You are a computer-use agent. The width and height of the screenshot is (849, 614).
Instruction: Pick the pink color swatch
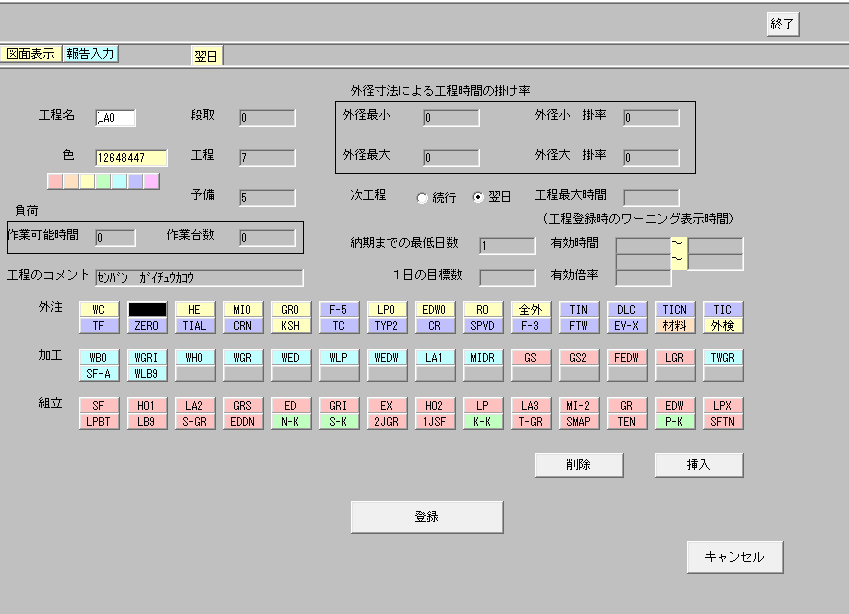(x=55, y=181)
